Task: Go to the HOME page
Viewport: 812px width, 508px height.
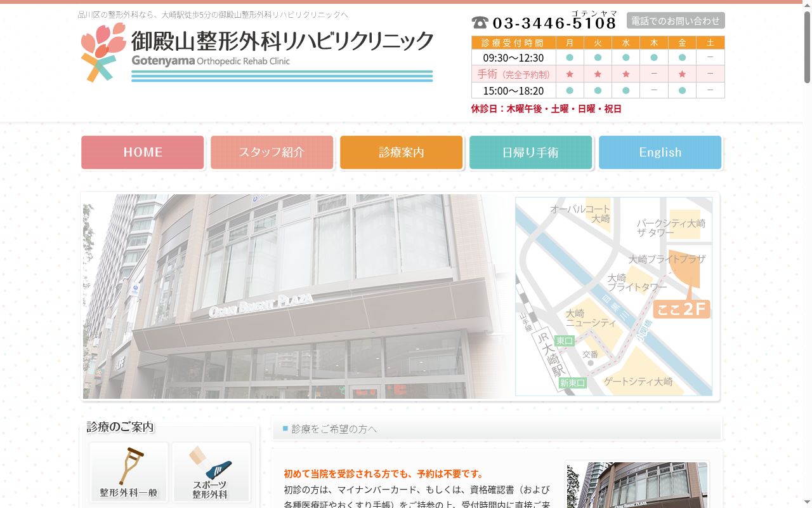Action: tap(143, 152)
